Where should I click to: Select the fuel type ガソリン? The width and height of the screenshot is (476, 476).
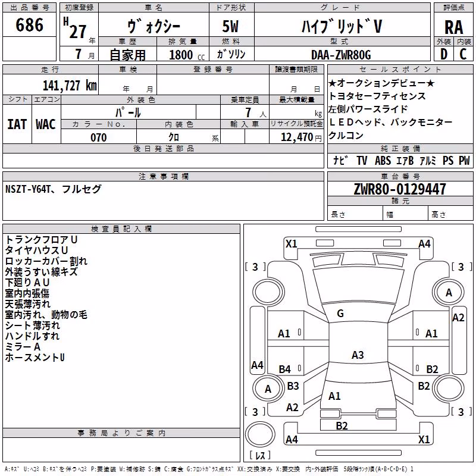[231, 54]
